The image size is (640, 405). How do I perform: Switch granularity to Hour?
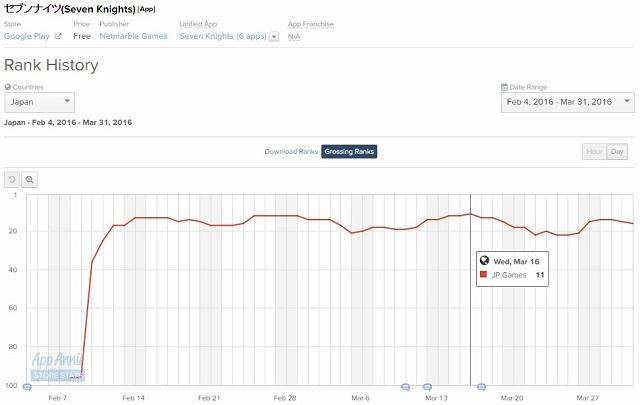coord(594,152)
